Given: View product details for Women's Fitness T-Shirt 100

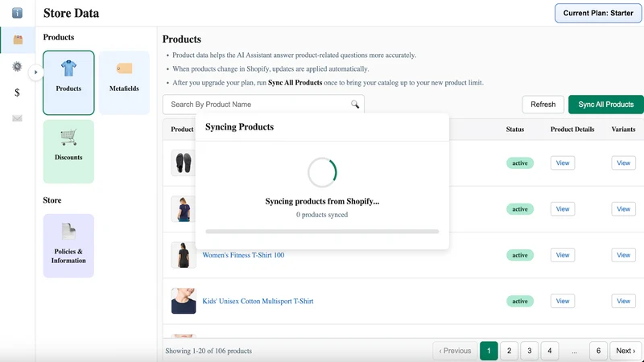Looking at the screenshot, I should coord(563,255).
